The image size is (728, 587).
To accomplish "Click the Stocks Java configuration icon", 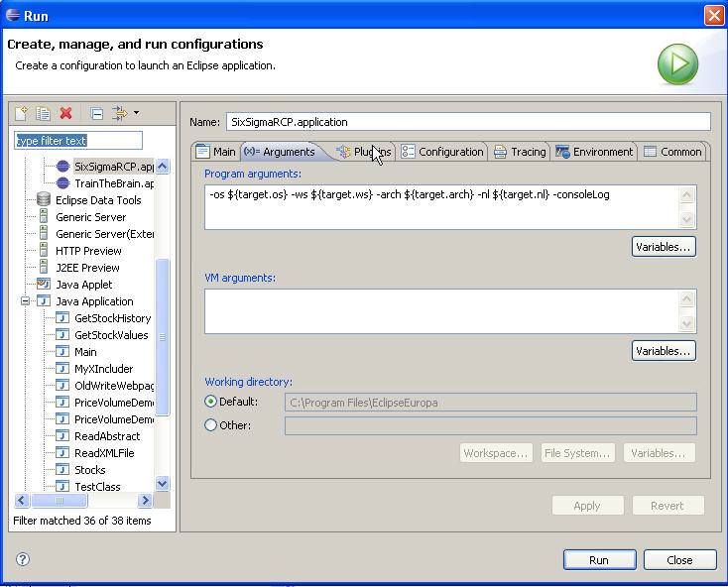I will pyautogui.click(x=62, y=469).
